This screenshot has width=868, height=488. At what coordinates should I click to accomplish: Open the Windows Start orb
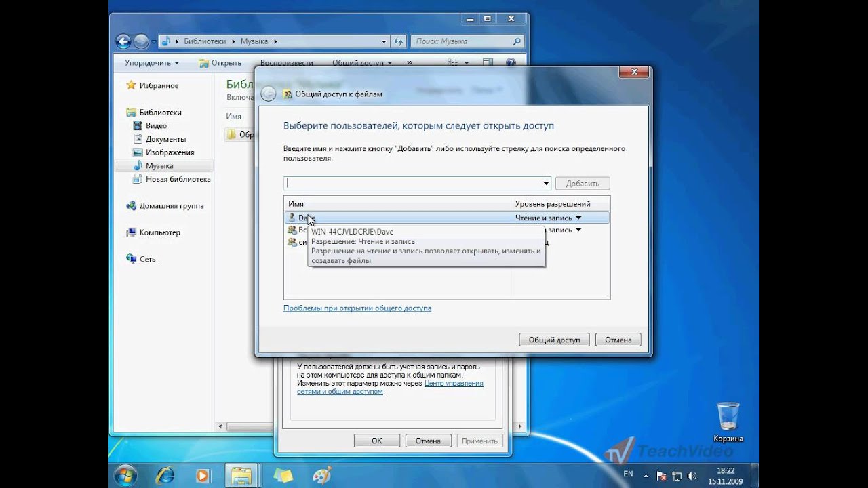(x=123, y=474)
